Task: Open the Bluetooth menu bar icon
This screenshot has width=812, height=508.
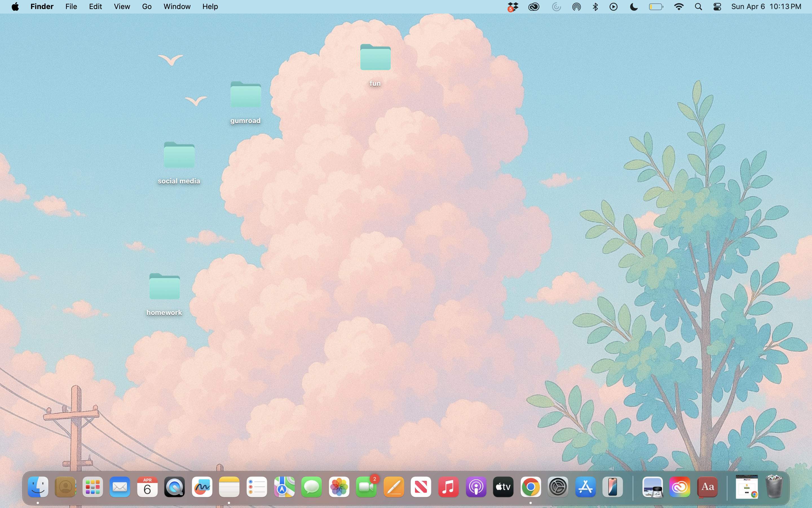Action: (x=595, y=7)
